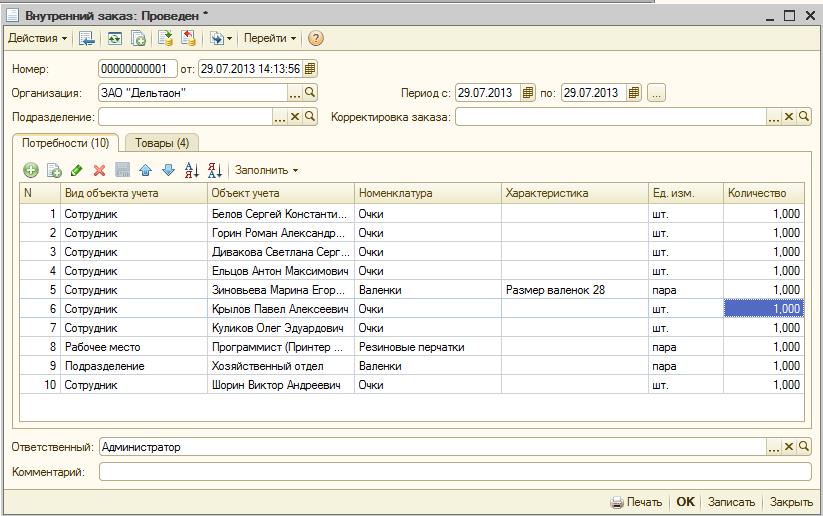Move the selected row down
The height and width of the screenshot is (516, 823).
tap(168, 170)
